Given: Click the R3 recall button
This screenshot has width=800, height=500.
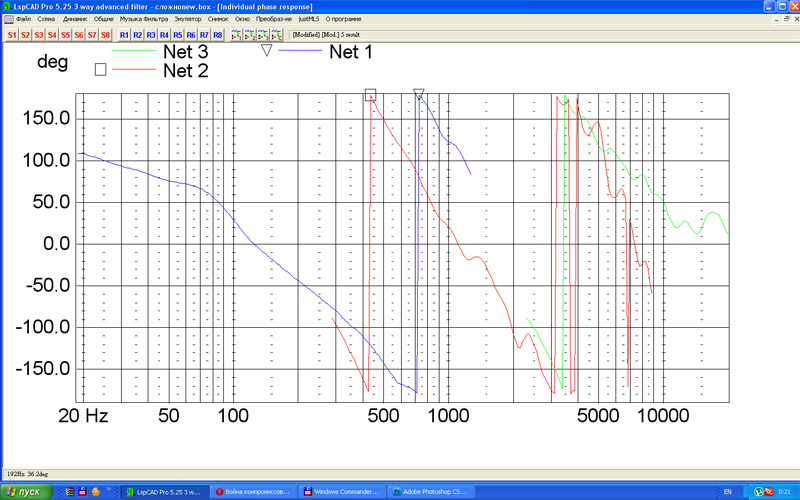Looking at the screenshot, I should pos(151,35).
